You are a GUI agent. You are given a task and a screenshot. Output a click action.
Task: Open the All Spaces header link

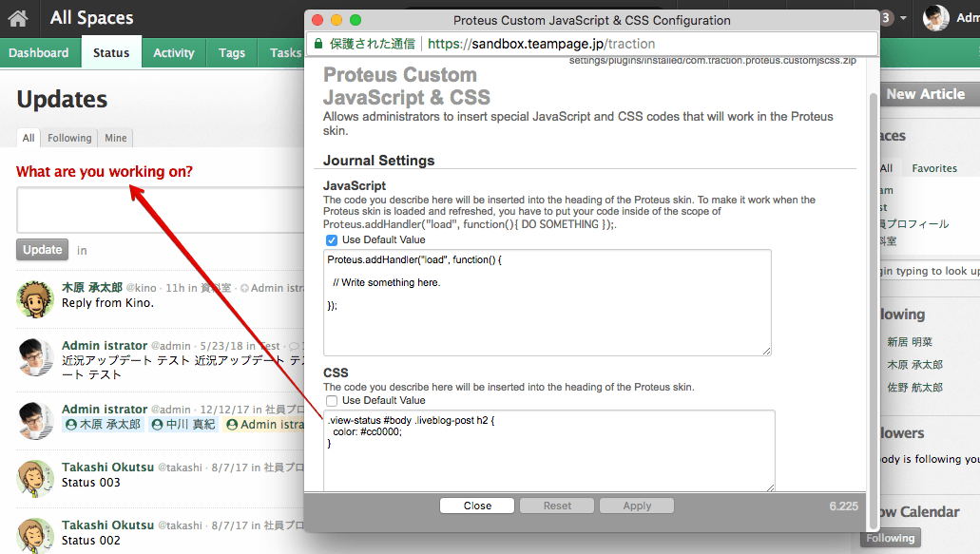click(x=92, y=18)
